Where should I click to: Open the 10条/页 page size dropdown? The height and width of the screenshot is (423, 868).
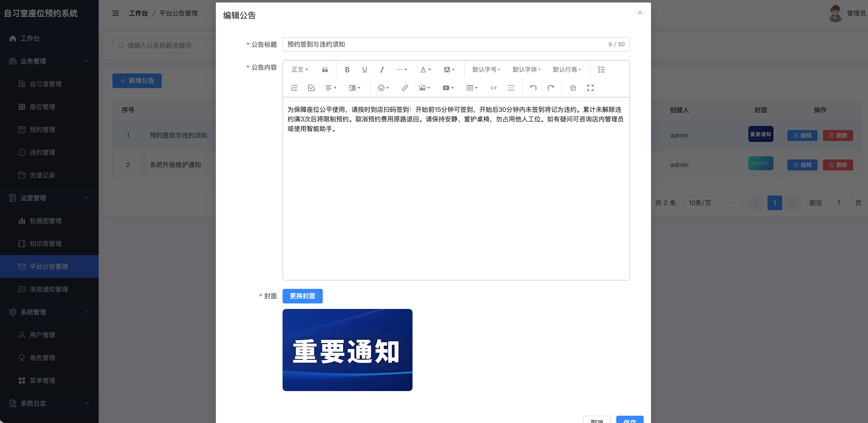[712, 203]
